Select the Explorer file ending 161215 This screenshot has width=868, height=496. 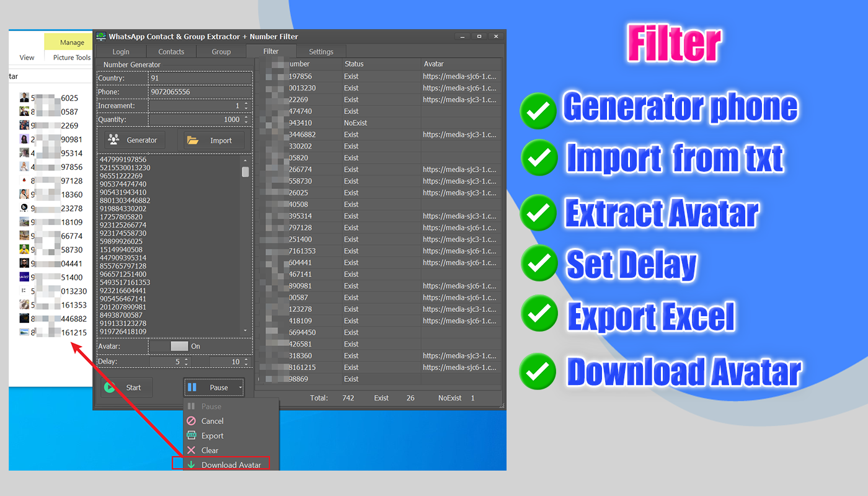pyautogui.click(x=53, y=332)
